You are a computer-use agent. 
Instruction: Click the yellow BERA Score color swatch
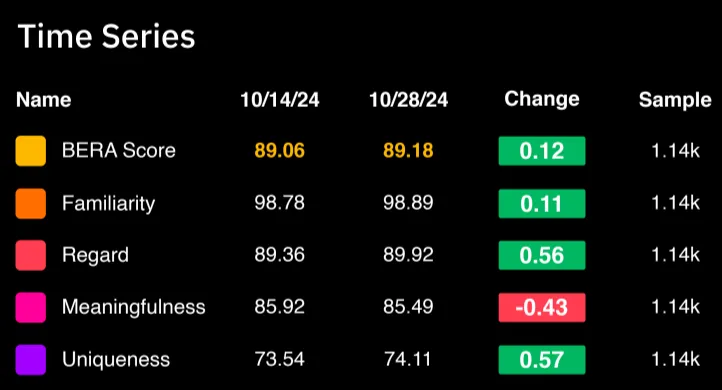point(30,151)
